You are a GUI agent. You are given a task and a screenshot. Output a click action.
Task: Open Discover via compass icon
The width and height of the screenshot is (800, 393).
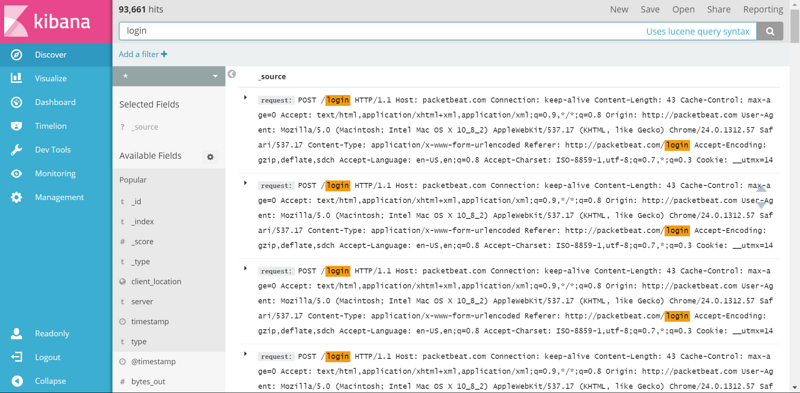point(16,55)
